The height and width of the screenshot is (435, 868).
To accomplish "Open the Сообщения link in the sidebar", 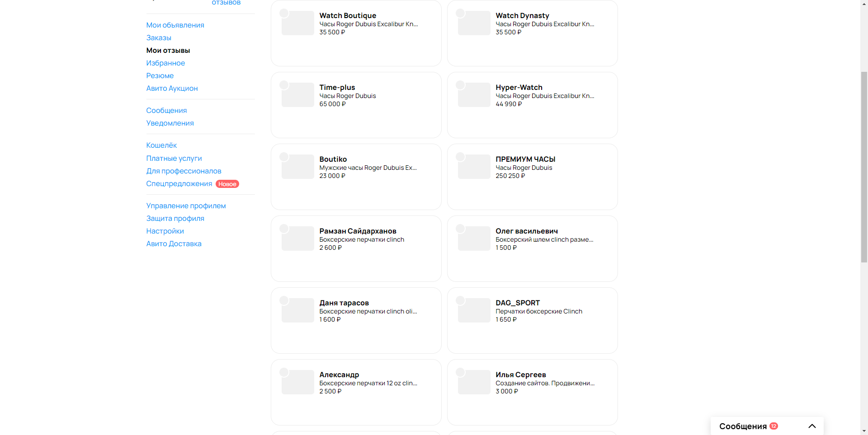I will point(166,111).
